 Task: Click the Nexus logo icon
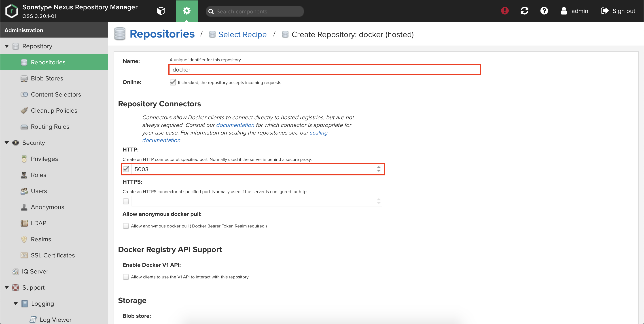(x=11, y=11)
